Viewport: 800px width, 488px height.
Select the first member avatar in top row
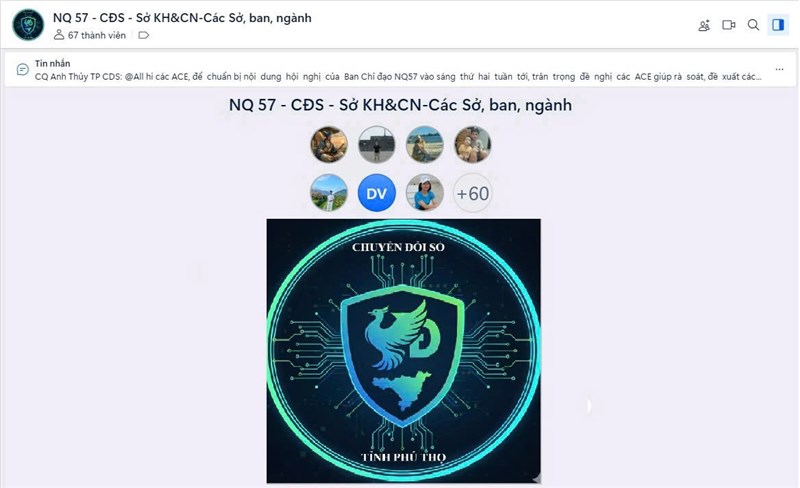329,144
